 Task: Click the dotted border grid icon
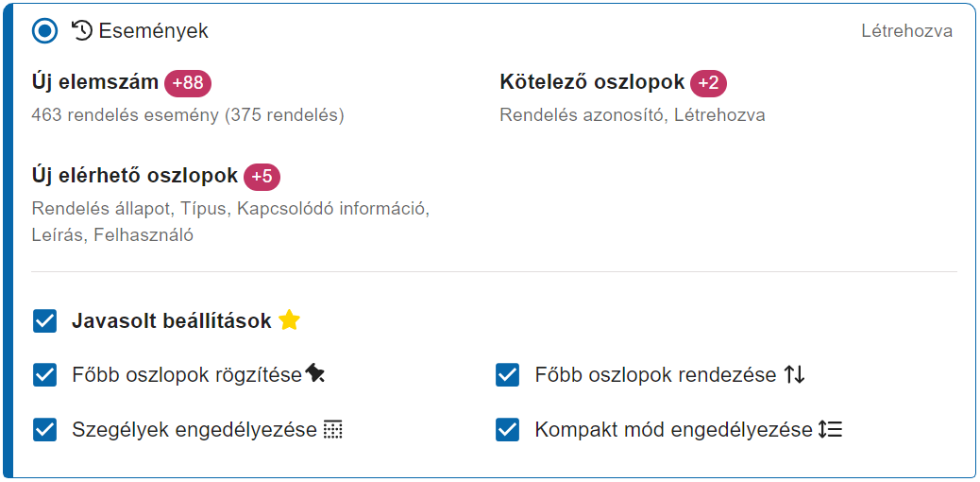pos(333,430)
